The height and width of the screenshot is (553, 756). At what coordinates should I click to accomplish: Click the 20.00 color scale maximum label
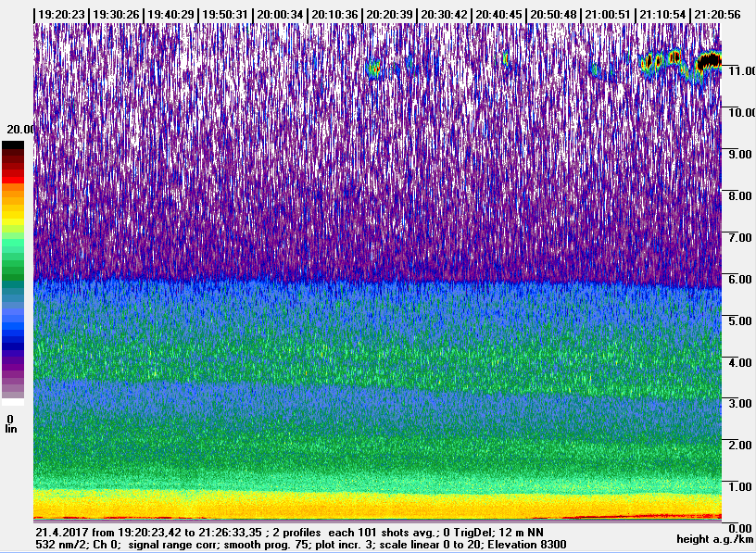(x=20, y=130)
